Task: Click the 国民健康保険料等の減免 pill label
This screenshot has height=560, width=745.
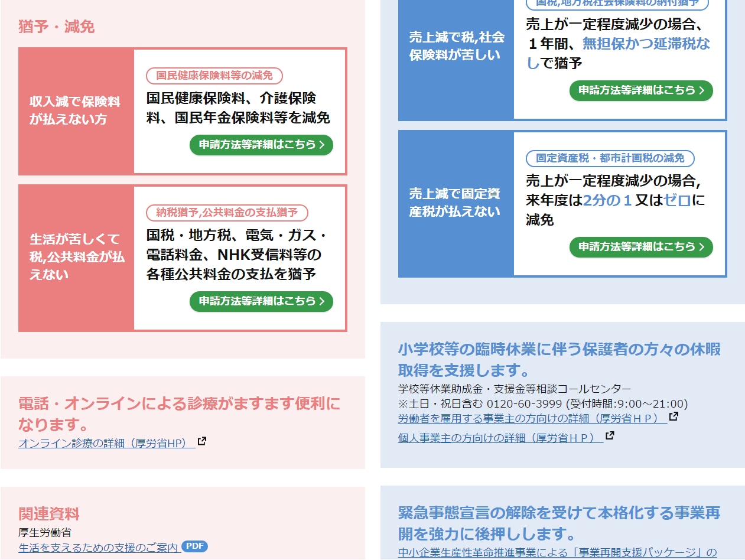Action: [x=214, y=76]
